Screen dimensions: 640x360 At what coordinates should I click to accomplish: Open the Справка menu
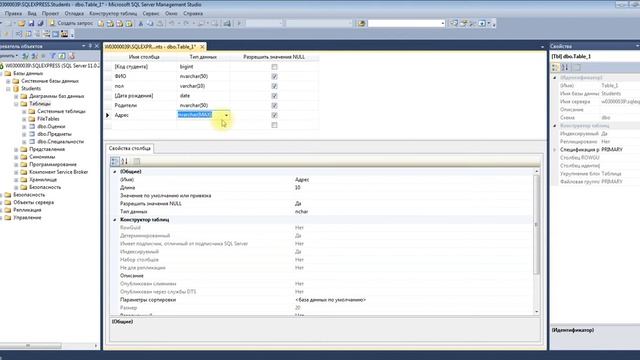pos(193,13)
